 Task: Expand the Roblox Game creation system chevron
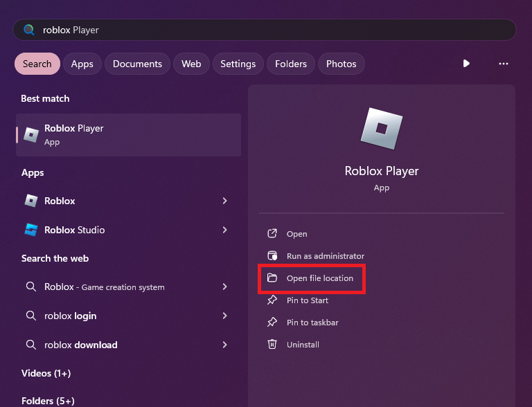(224, 287)
